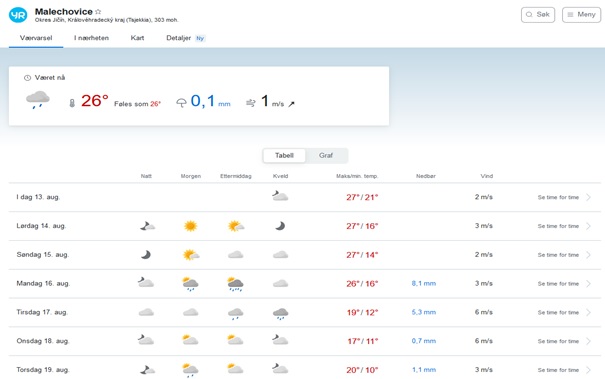Favorite Malechovice with the star icon
Viewport: 605px width, 379px height.
pyautogui.click(x=98, y=12)
